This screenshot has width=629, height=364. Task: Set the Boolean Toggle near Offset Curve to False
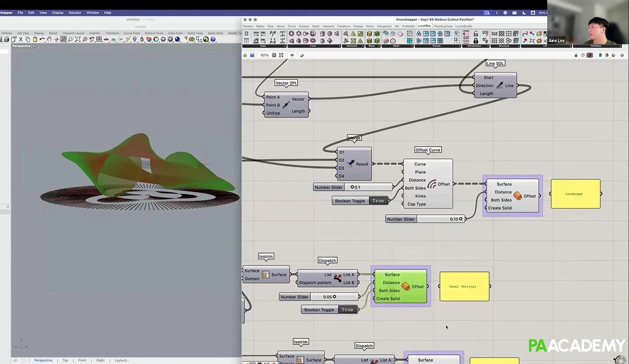378,200
